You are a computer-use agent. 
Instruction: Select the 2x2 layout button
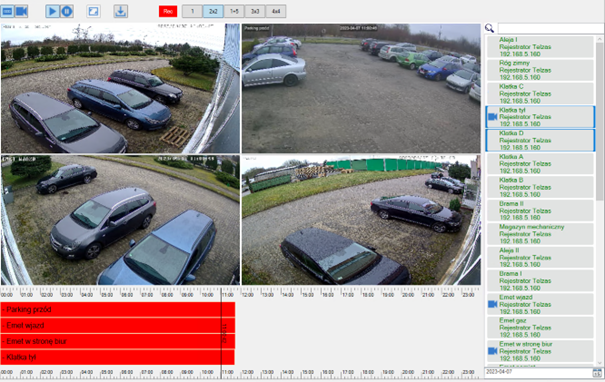213,11
